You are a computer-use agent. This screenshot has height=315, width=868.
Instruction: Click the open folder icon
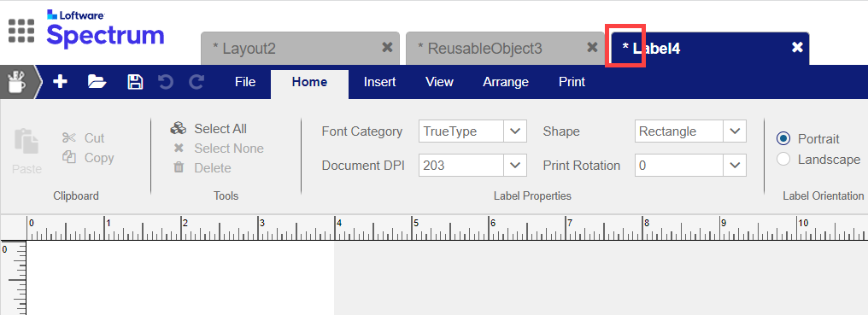[97, 82]
